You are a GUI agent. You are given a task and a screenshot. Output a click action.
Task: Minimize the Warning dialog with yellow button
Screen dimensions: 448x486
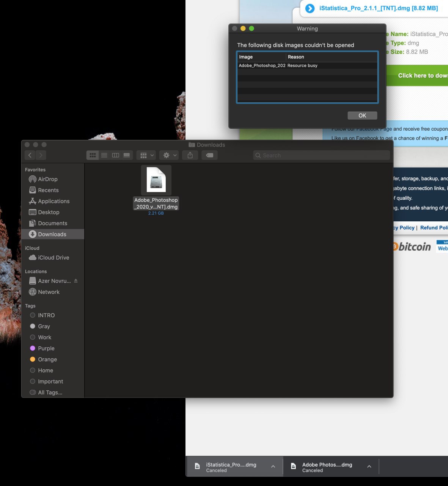tap(243, 28)
